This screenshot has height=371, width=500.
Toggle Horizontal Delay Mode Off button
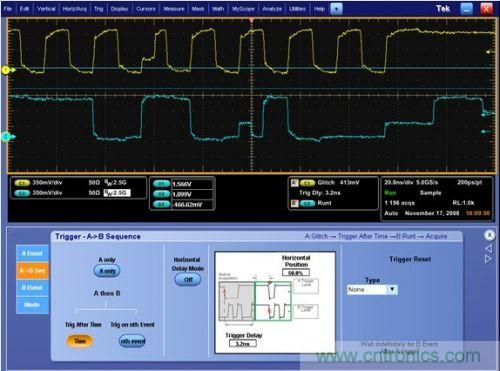(x=188, y=280)
